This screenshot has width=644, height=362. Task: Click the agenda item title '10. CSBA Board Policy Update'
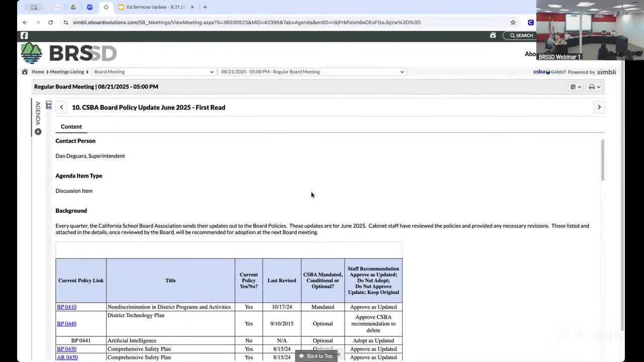click(148, 107)
